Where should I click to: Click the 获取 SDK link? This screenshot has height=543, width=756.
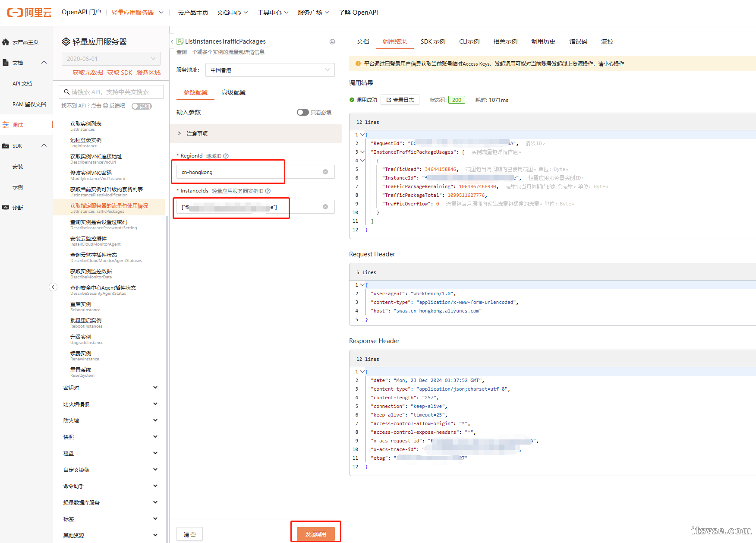point(120,73)
